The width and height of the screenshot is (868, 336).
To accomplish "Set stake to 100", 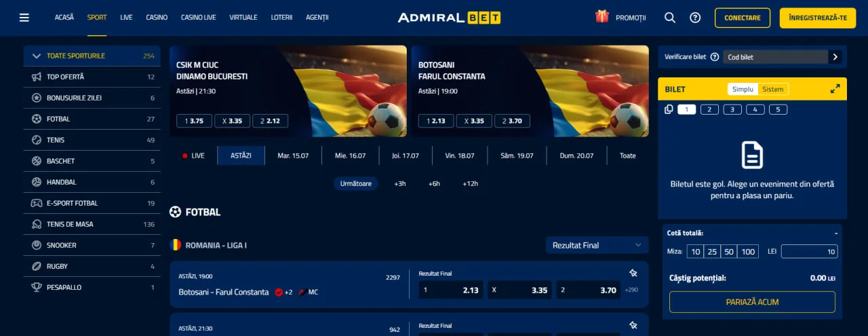I will click(x=748, y=252).
